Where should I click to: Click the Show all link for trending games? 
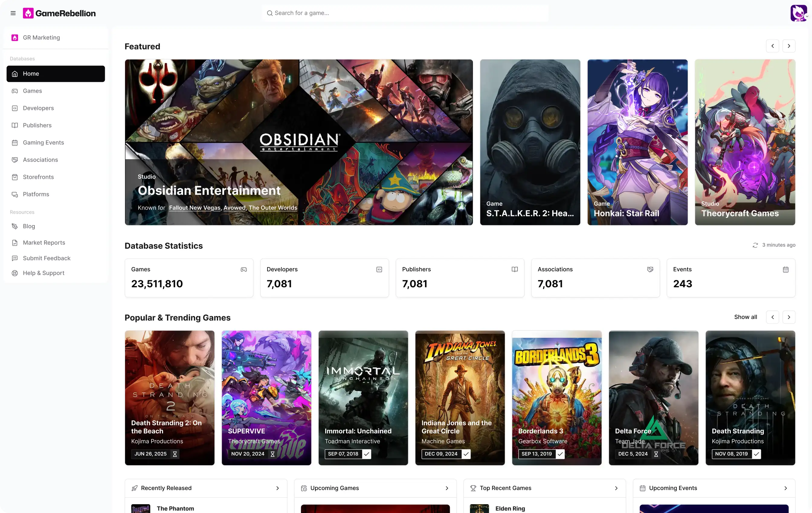[x=746, y=317]
